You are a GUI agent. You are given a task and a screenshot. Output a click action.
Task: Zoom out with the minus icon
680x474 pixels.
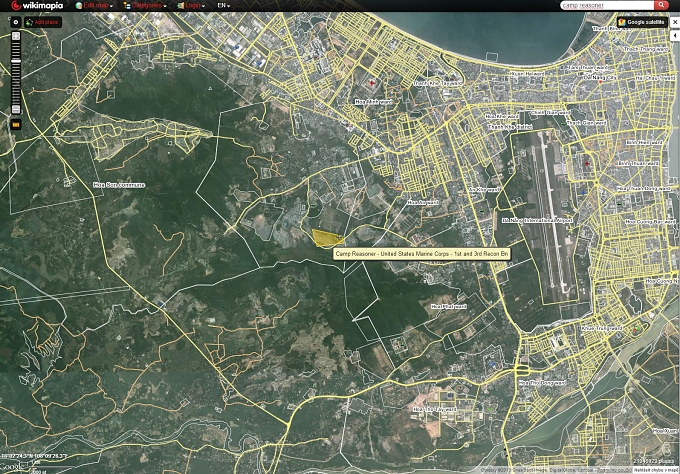[x=16, y=109]
